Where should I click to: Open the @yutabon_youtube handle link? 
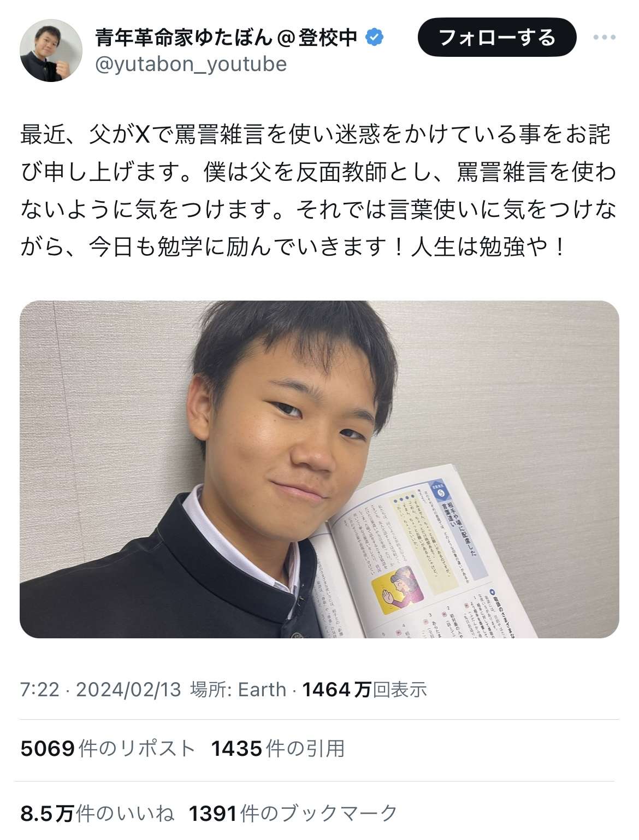191,64
